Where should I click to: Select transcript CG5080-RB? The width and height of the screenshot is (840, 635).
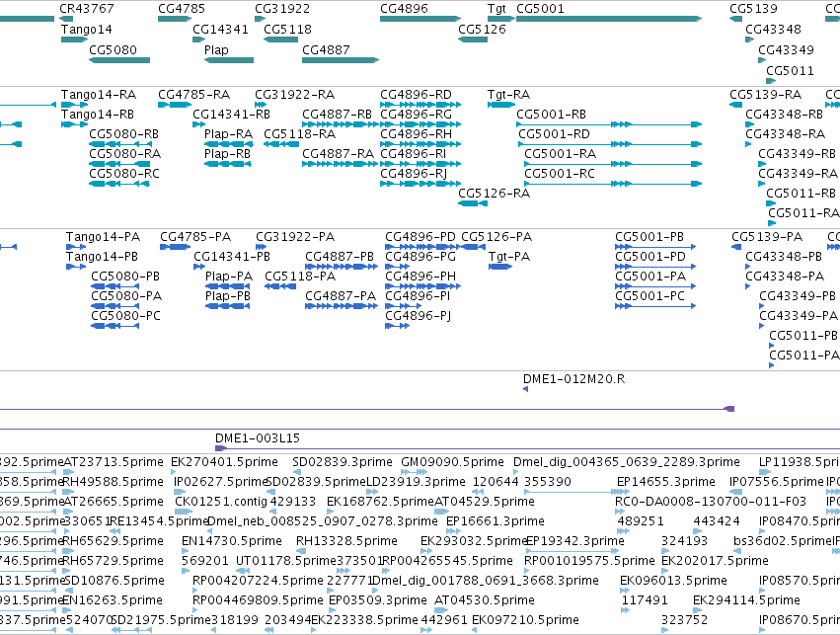[x=124, y=134]
